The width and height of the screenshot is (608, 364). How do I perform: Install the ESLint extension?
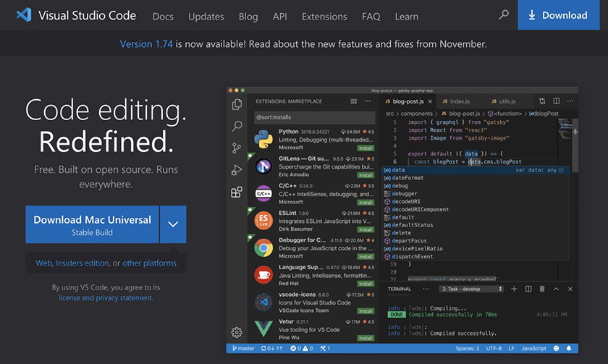click(x=366, y=229)
